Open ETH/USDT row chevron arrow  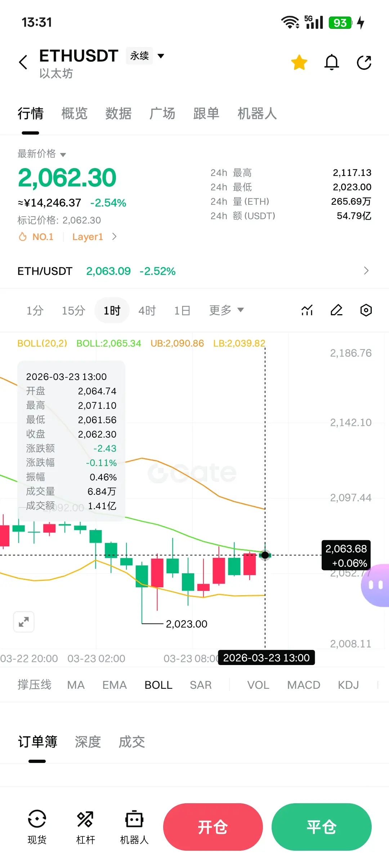coord(366,271)
